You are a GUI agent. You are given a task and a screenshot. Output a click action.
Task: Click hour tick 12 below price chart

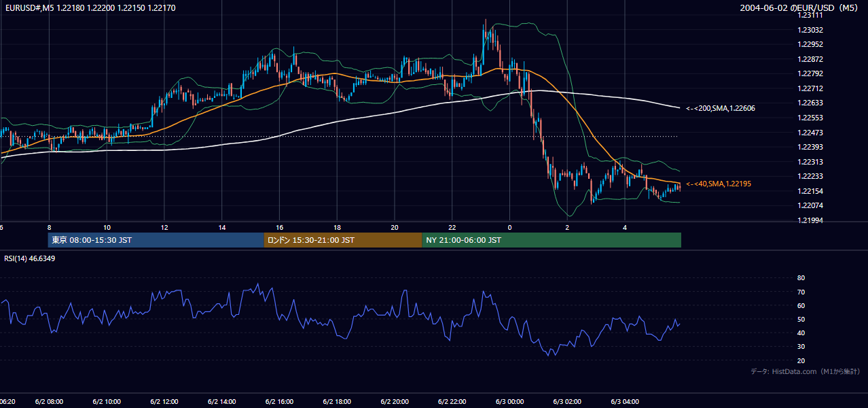164,228
